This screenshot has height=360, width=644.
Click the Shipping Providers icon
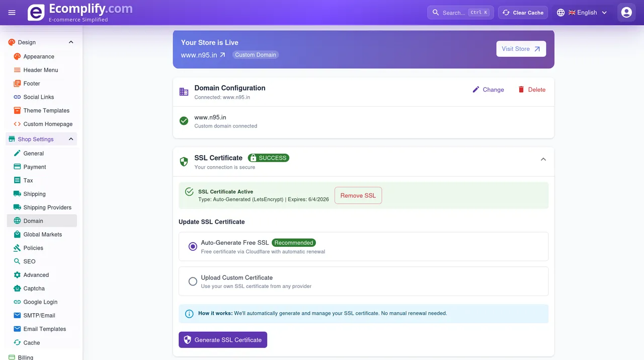[x=16, y=207]
